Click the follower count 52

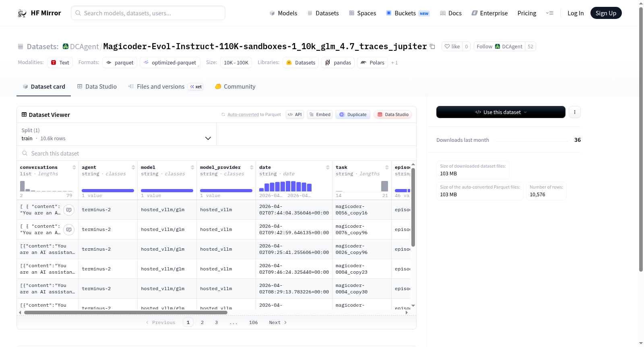(x=530, y=46)
